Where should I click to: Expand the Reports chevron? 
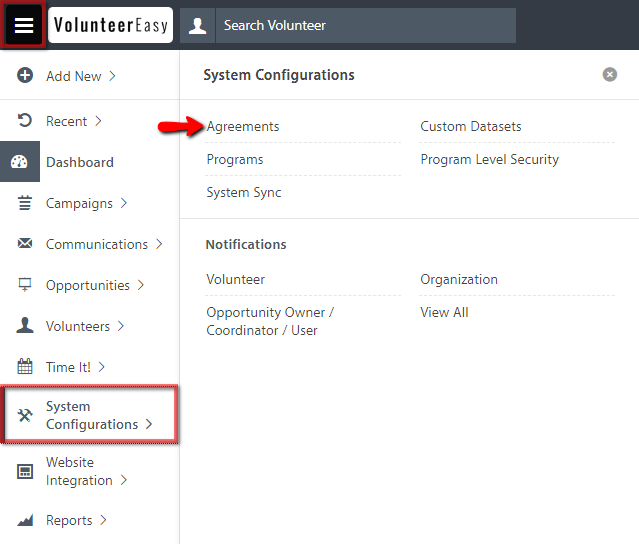[x=104, y=520]
